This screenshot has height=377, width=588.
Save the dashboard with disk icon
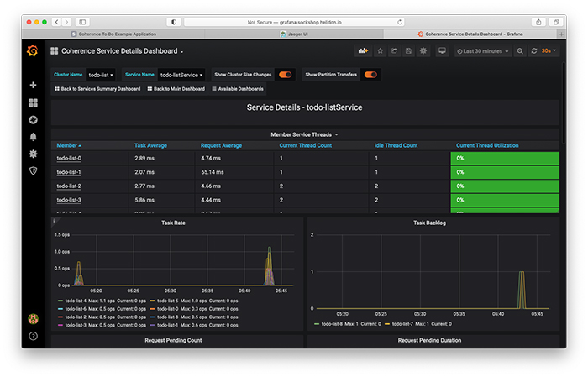[408, 50]
